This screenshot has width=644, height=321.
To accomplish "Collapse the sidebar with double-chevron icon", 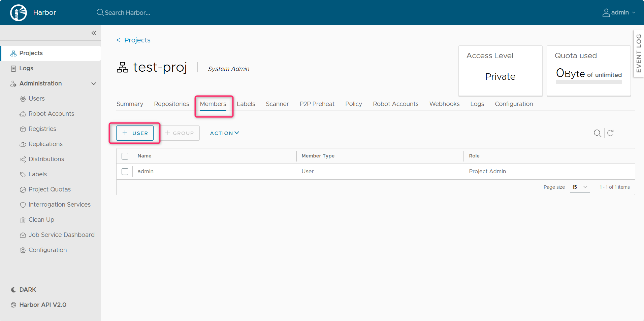I will click(94, 33).
